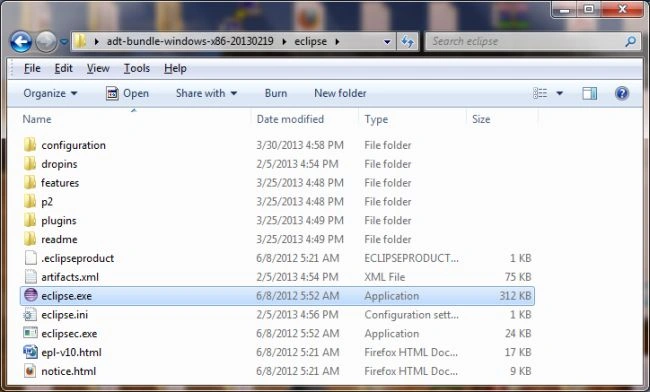Select the eclipse breadcrumb segment
The width and height of the screenshot is (650, 392).
310,41
